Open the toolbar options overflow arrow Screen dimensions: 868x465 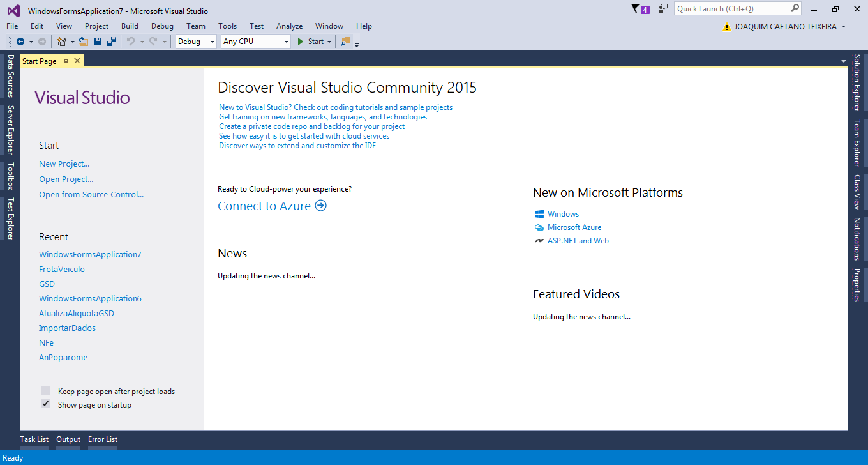357,44
